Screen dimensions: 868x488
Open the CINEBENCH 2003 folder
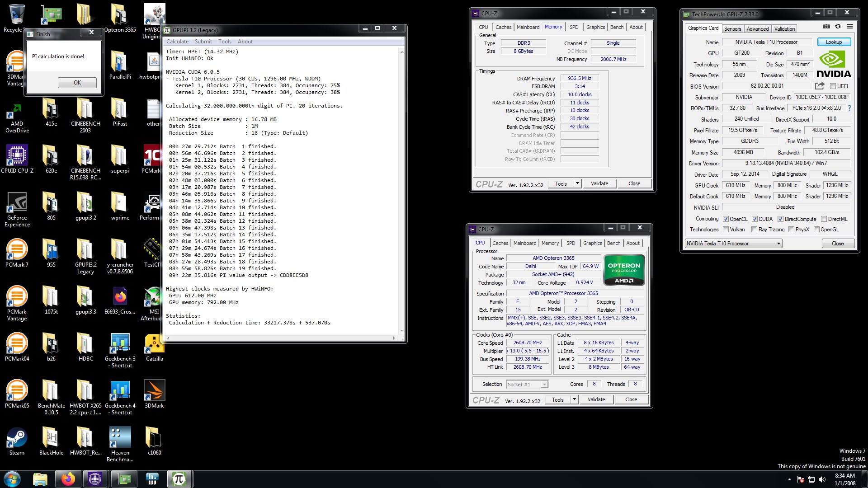click(85, 115)
